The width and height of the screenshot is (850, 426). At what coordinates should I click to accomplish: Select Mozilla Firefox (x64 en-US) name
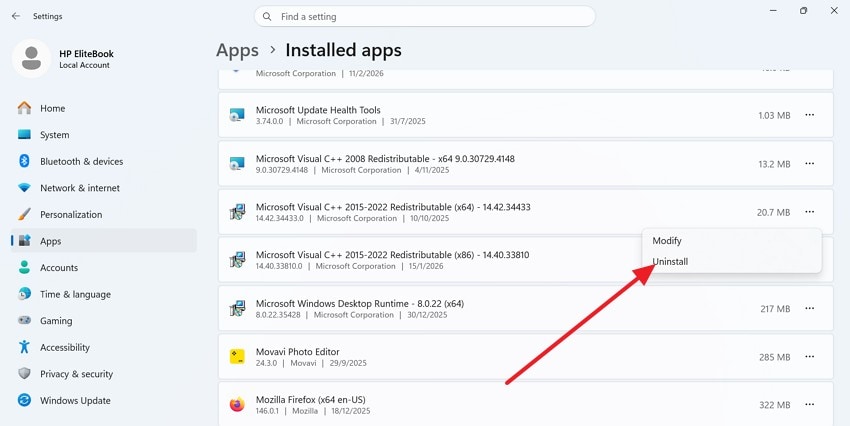tap(311, 399)
